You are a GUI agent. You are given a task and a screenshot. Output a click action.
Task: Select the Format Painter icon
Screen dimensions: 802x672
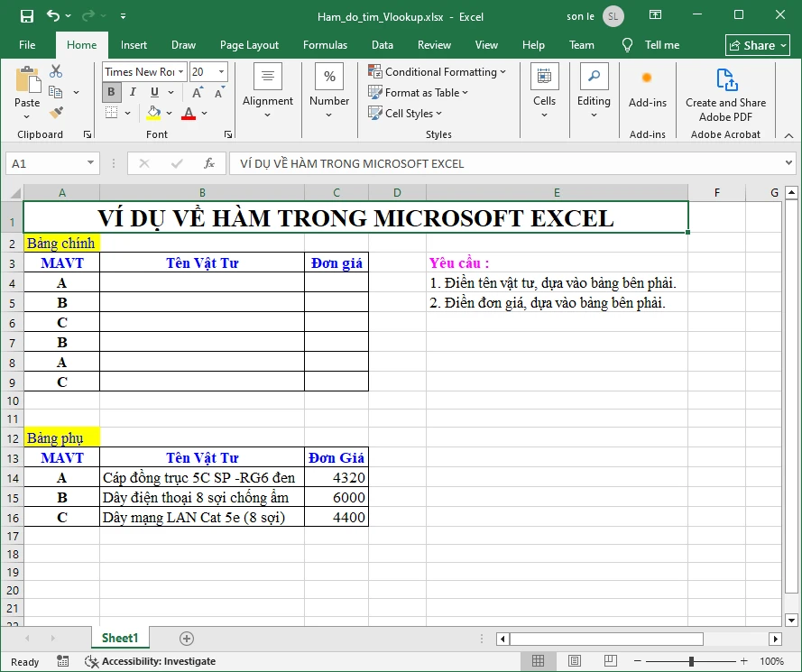[x=54, y=111]
